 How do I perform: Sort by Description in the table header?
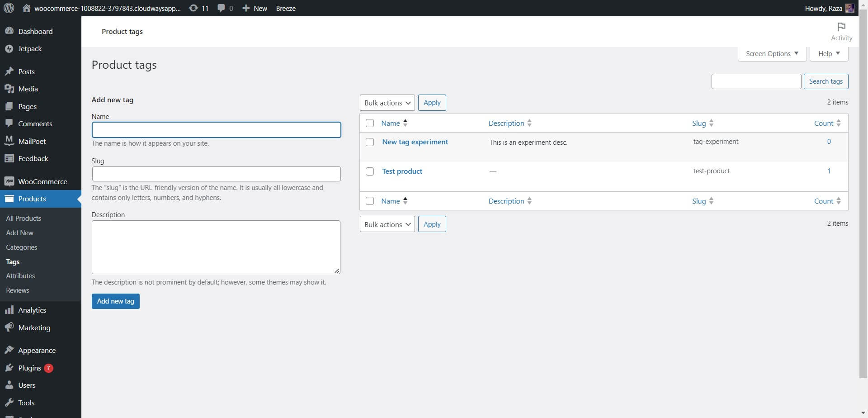pyautogui.click(x=510, y=123)
